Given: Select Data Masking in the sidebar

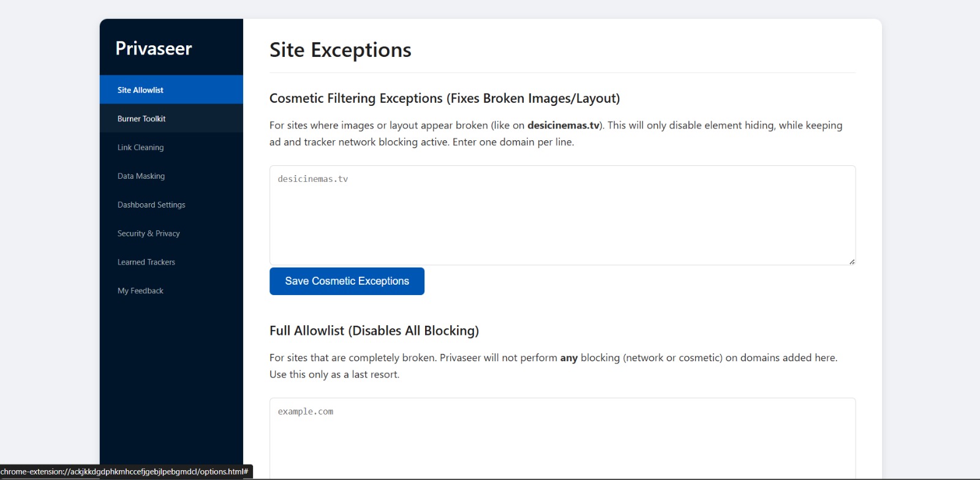Looking at the screenshot, I should point(141,176).
